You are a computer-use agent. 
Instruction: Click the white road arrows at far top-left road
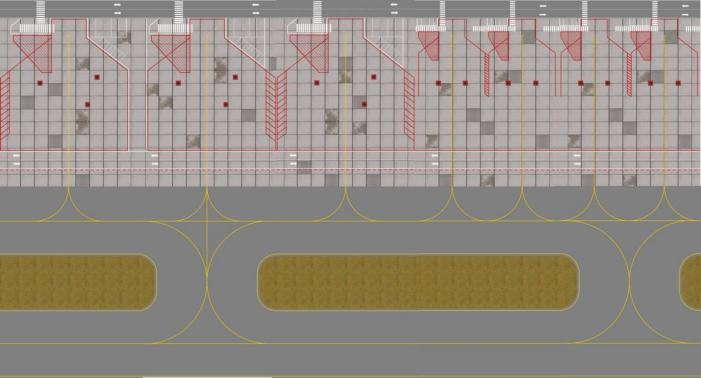tap(117, 9)
